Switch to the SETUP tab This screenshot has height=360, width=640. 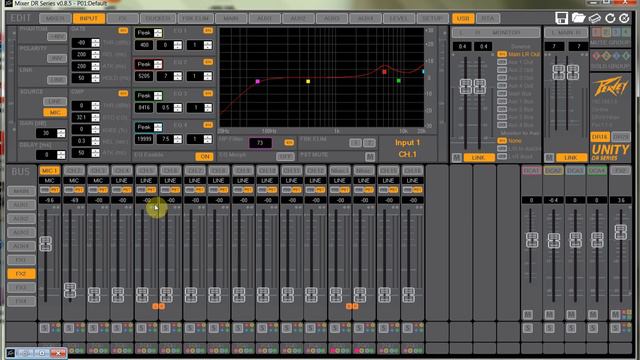click(432, 18)
